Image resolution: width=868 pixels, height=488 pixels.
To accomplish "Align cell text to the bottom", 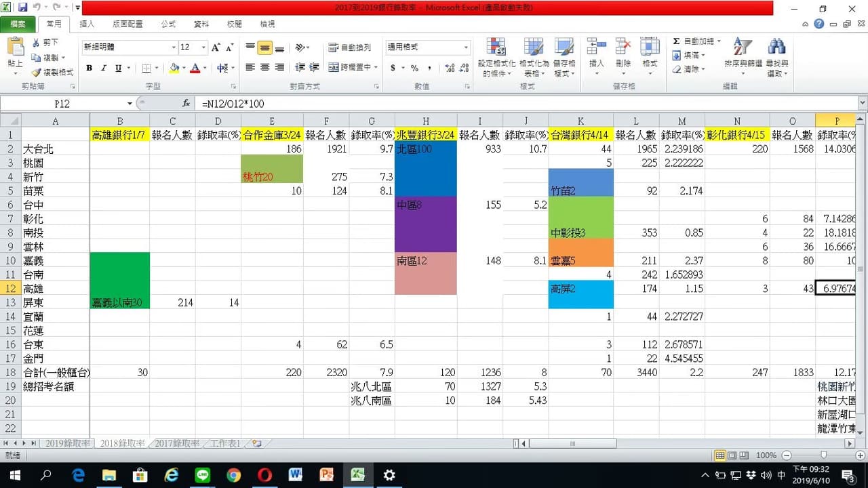I will (x=279, y=47).
